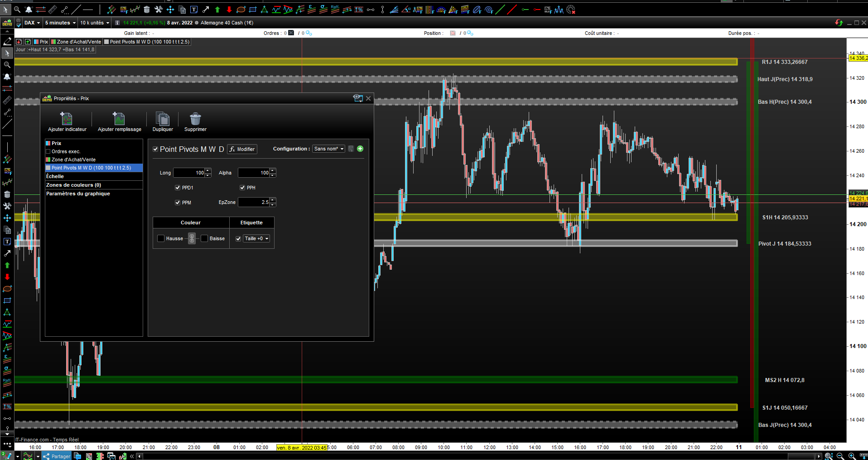Viewport: 868px width, 460px height.
Task: Click the Dupliquer icon in properties dialog
Action: [163, 119]
